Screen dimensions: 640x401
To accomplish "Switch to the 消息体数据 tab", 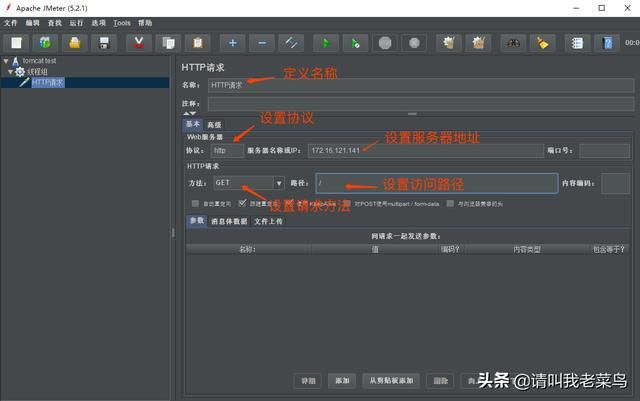I will 229,221.
